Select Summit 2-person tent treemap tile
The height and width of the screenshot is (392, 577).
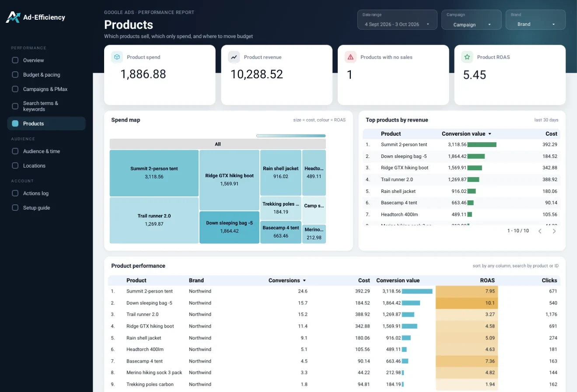click(x=154, y=173)
